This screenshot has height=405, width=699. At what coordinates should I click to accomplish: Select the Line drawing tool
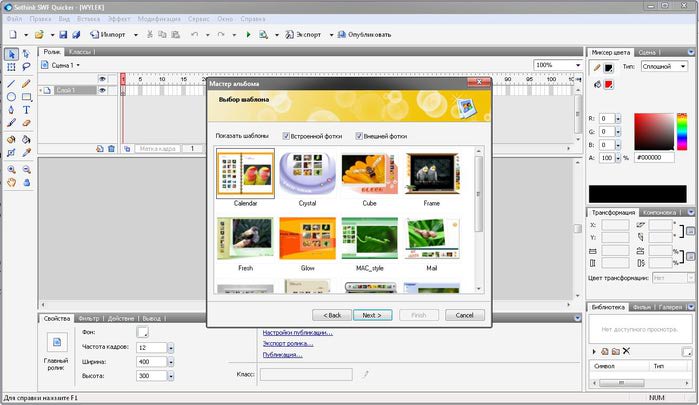pos(12,83)
